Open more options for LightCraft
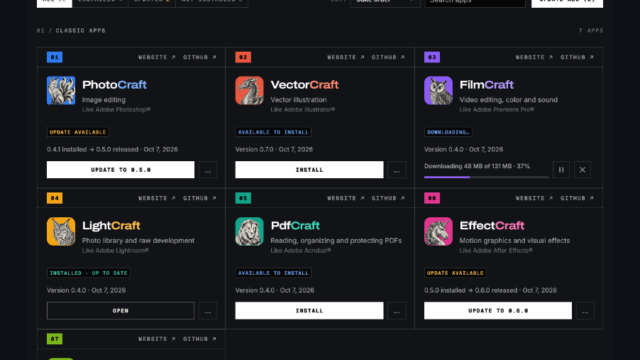The image size is (640, 360). pyautogui.click(x=208, y=311)
